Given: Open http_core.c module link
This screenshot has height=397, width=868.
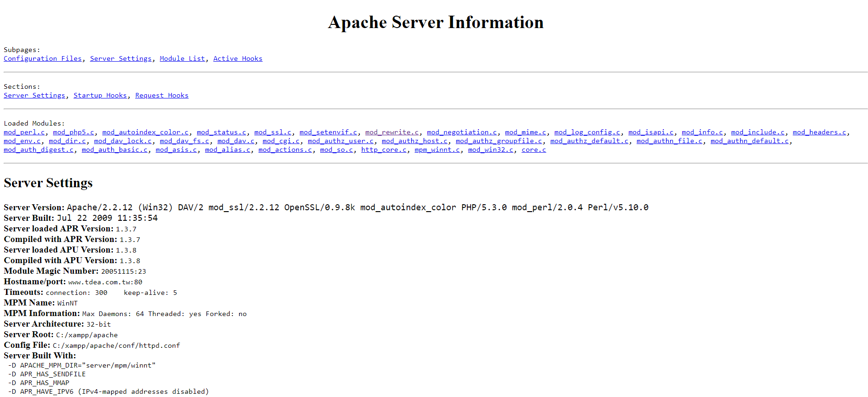Looking at the screenshot, I should point(384,150).
